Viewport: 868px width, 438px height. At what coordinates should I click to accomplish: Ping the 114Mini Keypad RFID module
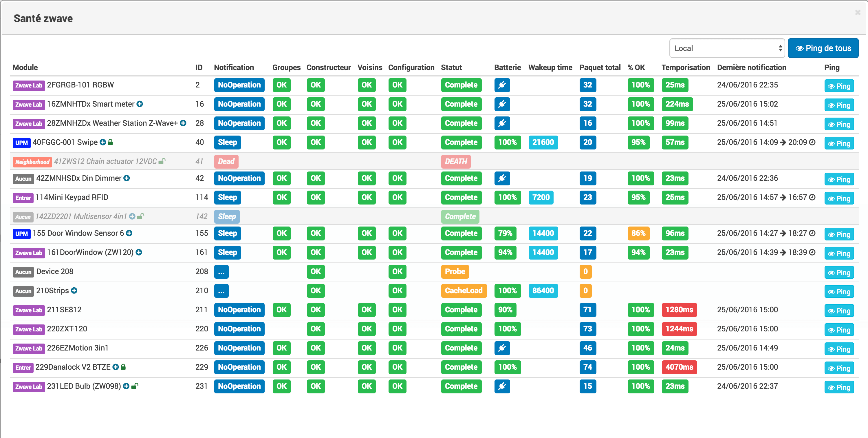[x=839, y=198]
